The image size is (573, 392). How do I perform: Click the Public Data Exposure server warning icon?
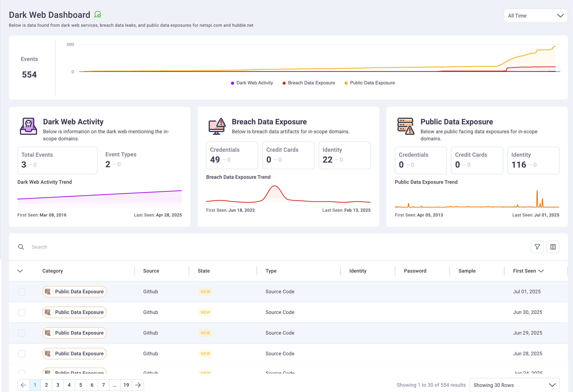(406, 126)
